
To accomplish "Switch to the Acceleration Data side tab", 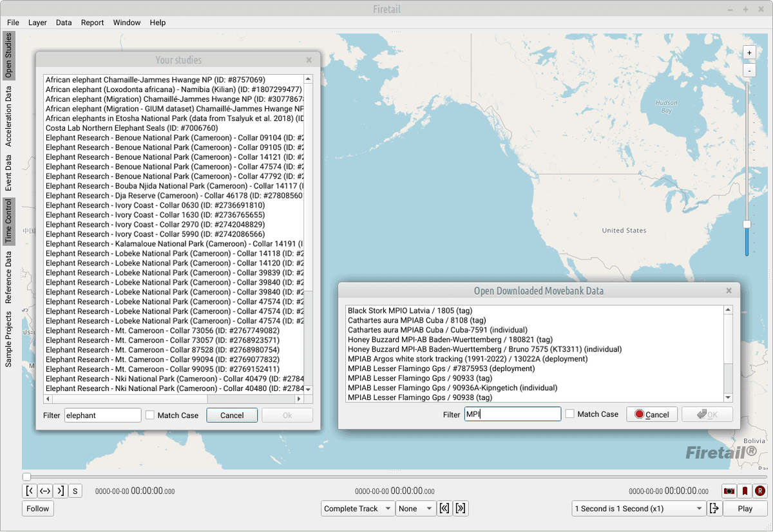I will pyautogui.click(x=8, y=116).
